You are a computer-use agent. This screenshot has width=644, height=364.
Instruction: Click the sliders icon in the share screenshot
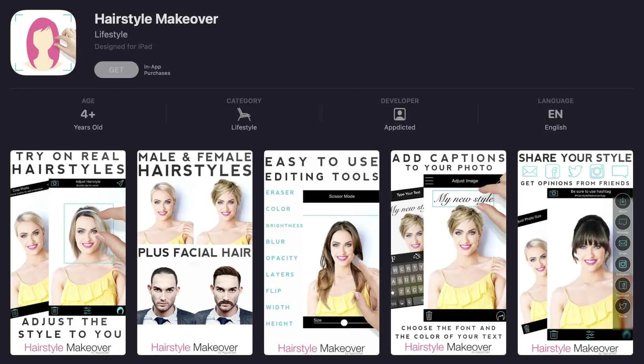coord(590,335)
